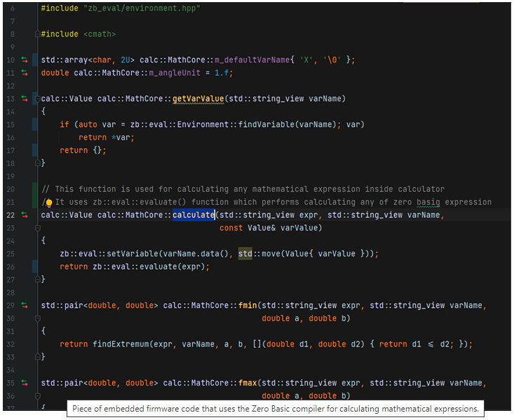Click the fold end marker on line 27
Image resolution: width=514 pixels, height=420 pixels.
coord(38,279)
